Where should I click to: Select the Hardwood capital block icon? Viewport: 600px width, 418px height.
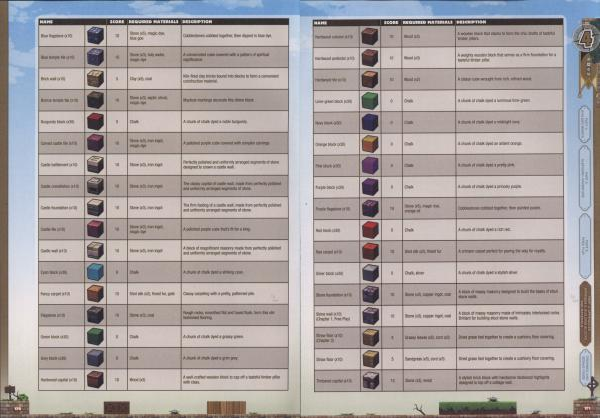click(x=95, y=380)
